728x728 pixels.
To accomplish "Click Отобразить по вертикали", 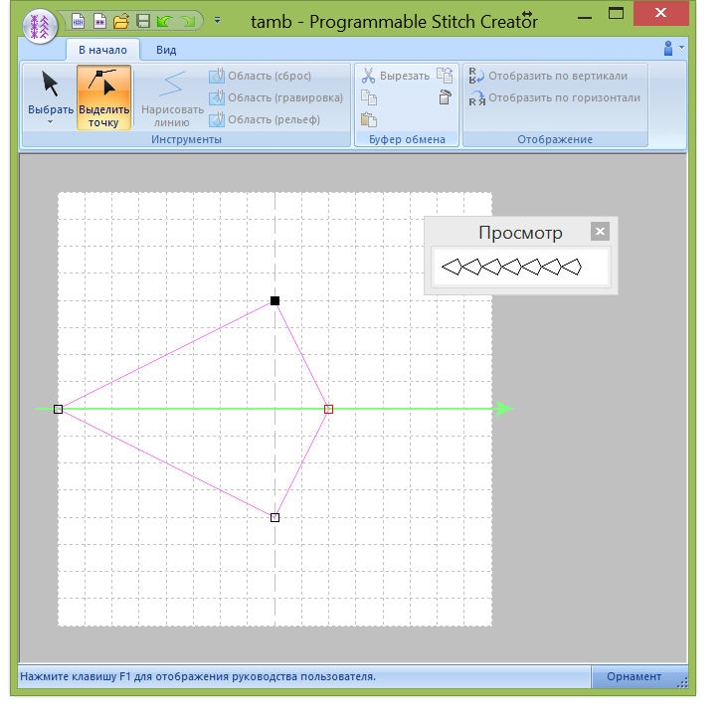I will (548, 76).
